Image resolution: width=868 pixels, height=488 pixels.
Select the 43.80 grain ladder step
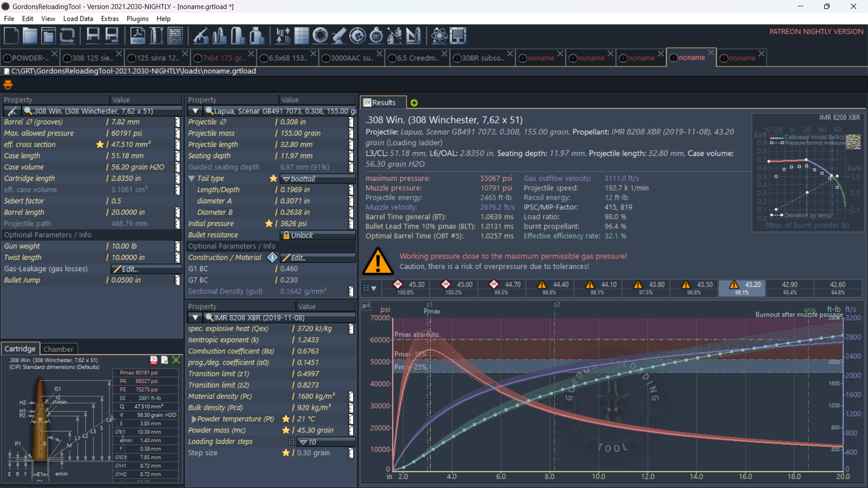[646, 287]
